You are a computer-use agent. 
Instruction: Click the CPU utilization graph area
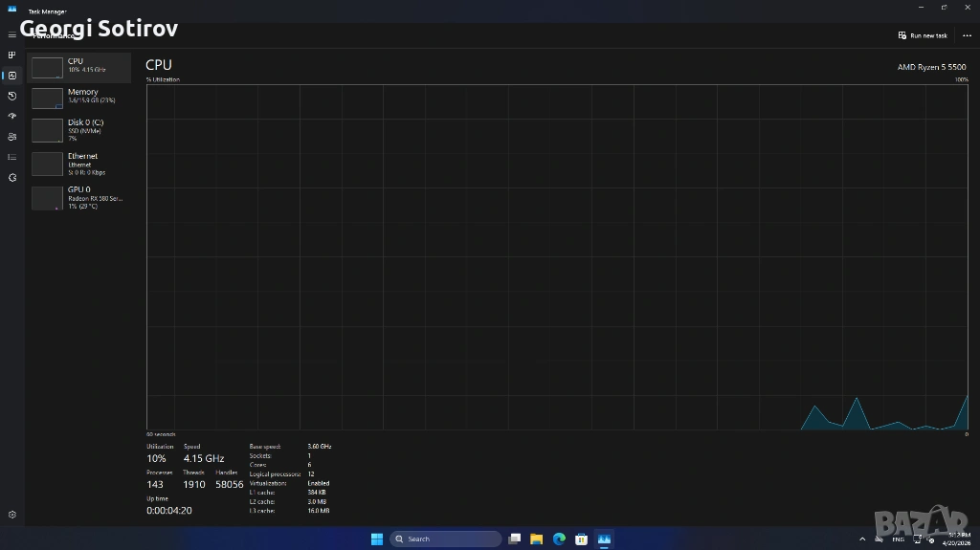click(557, 256)
